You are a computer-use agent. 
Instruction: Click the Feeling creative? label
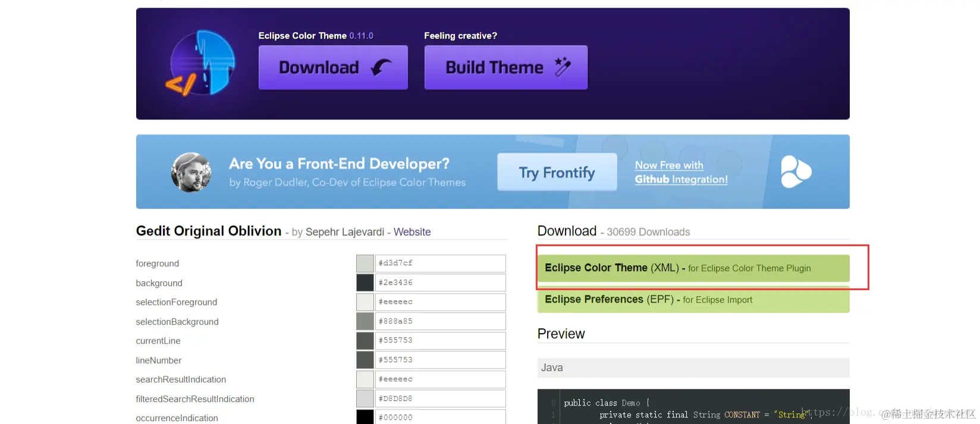(x=460, y=36)
